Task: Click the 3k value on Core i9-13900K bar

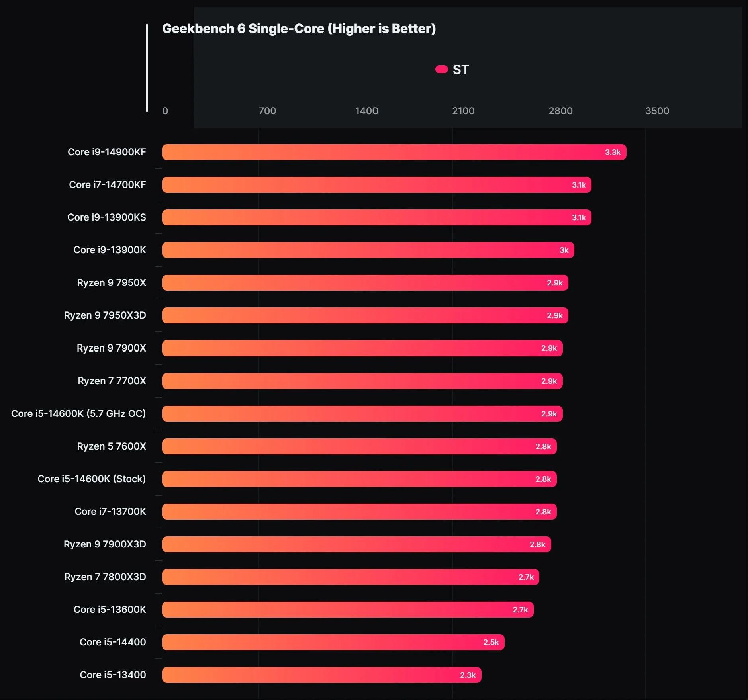Action: [x=564, y=250]
